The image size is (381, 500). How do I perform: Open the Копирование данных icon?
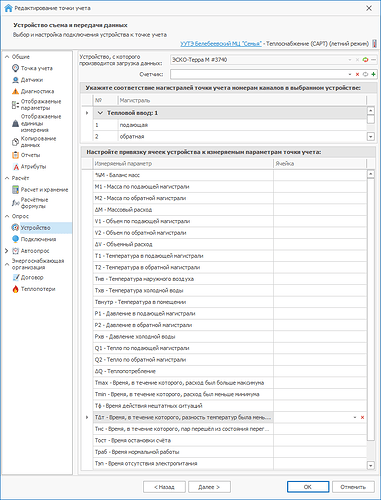(15, 142)
